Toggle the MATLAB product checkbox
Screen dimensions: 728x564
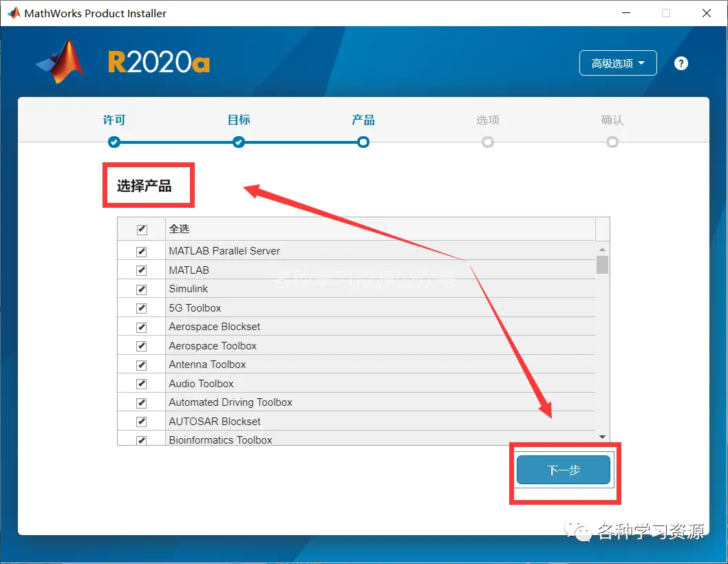point(142,270)
